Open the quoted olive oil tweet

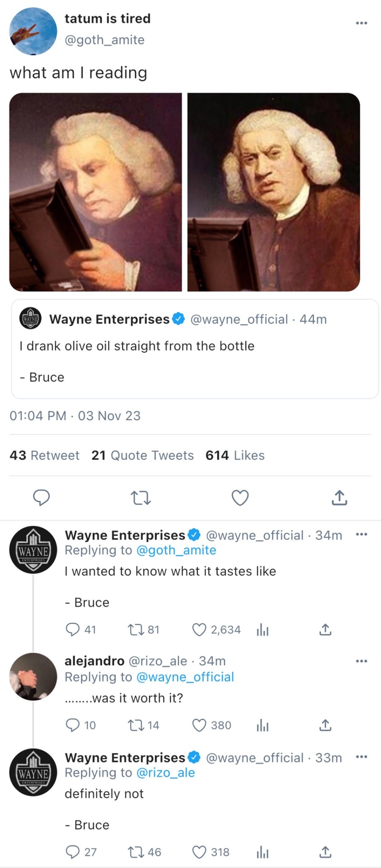point(195,349)
